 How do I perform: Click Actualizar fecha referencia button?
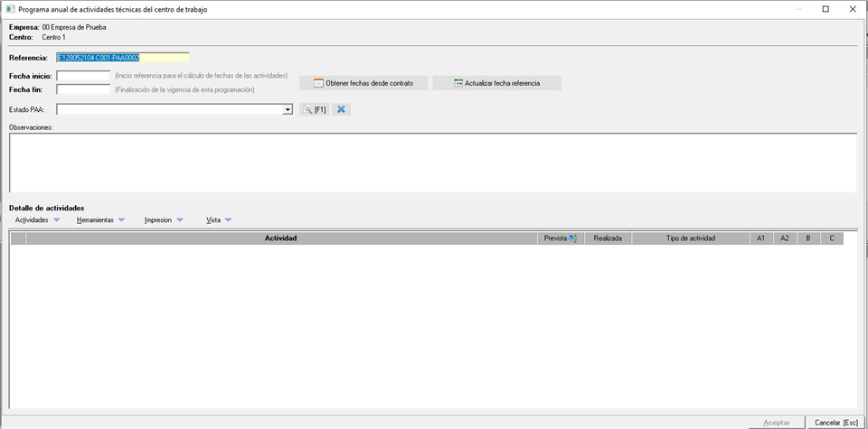(x=496, y=83)
